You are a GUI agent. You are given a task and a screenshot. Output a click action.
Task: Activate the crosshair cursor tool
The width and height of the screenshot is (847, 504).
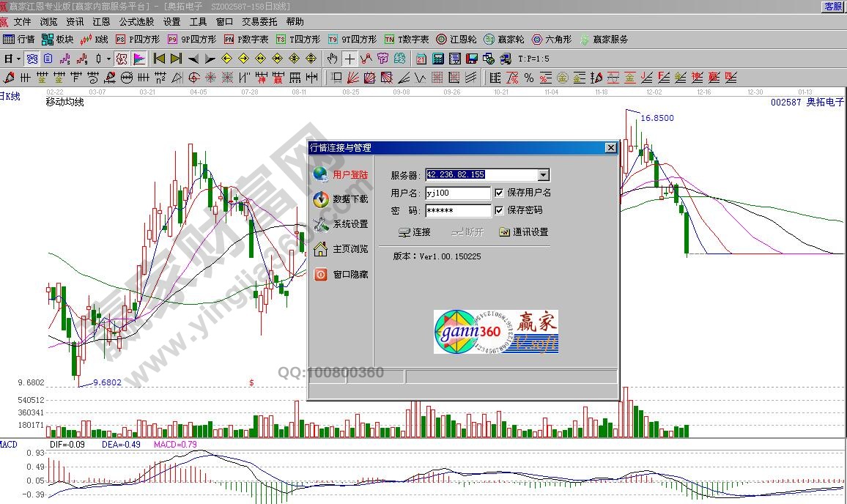[350, 59]
